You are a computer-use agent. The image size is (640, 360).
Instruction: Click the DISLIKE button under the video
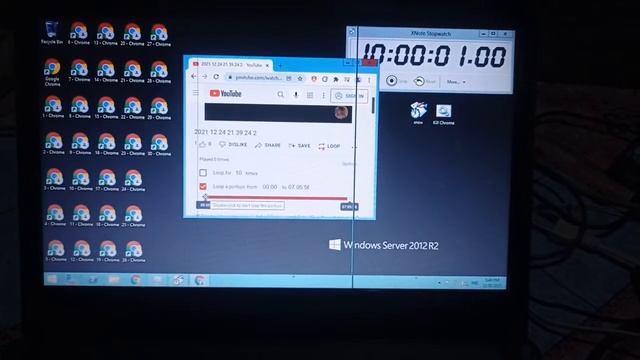(233, 144)
